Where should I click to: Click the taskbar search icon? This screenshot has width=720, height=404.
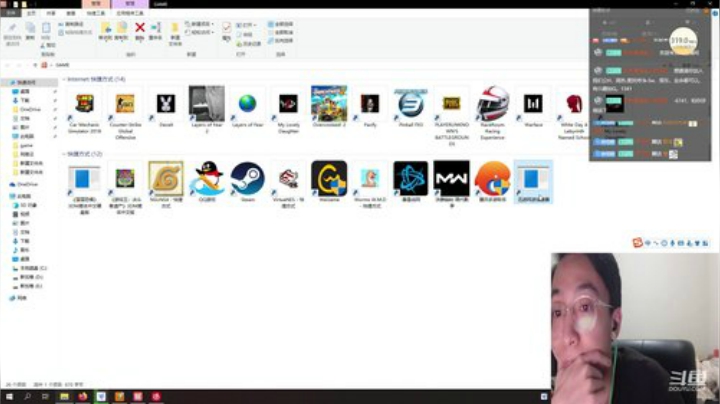click(x=28, y=397)
